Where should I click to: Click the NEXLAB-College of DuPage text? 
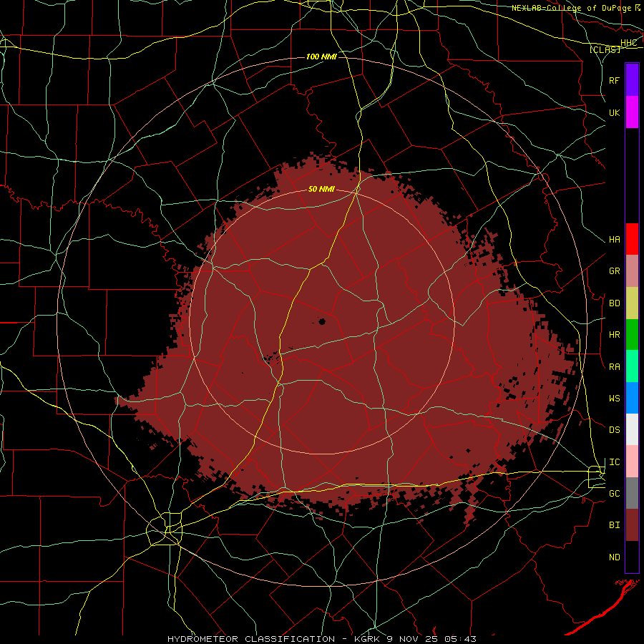(x=572, y=8)
